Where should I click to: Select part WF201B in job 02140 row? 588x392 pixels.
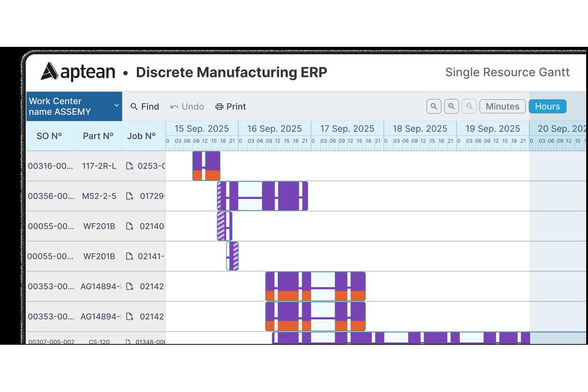click(99, 226)
